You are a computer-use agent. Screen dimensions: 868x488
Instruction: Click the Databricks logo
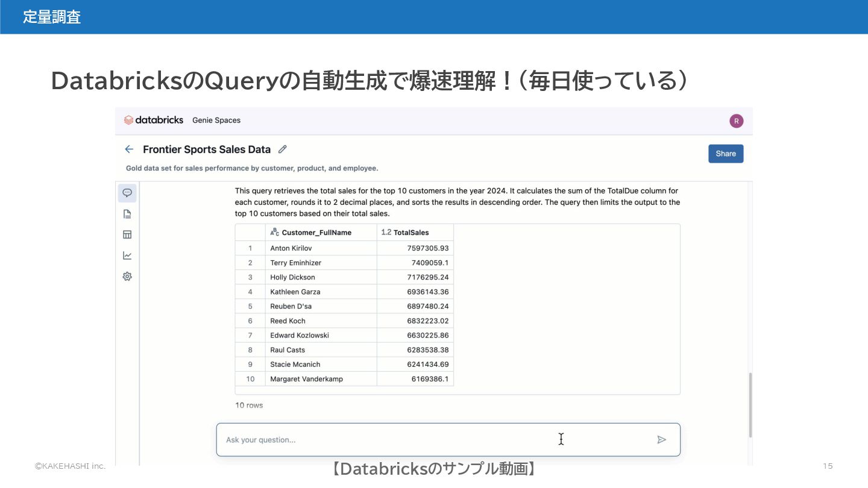coord(153,120)
